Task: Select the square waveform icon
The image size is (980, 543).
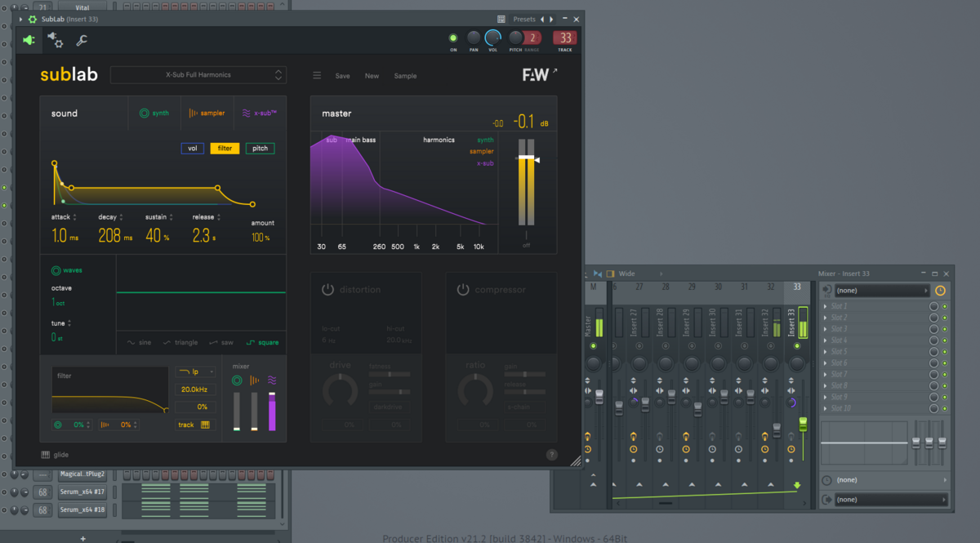Action: tap(252, 343)
